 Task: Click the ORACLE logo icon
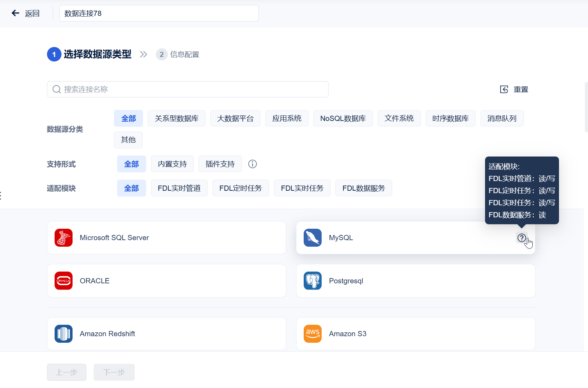point(64,281)
